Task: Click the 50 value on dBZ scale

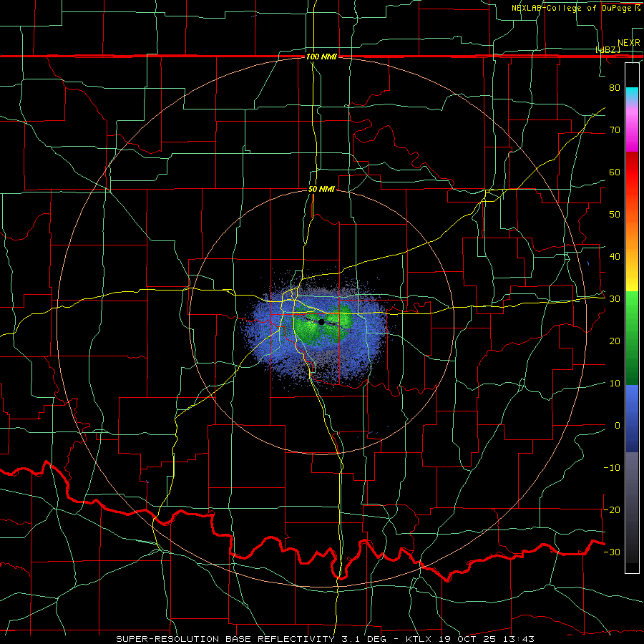Action: pos(615,215)
